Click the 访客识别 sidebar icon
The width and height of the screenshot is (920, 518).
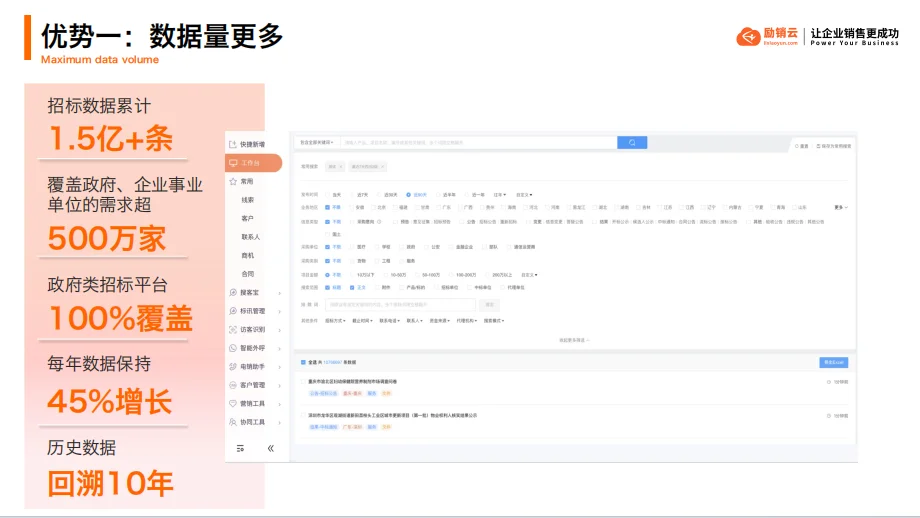click(x=233, y=330)
